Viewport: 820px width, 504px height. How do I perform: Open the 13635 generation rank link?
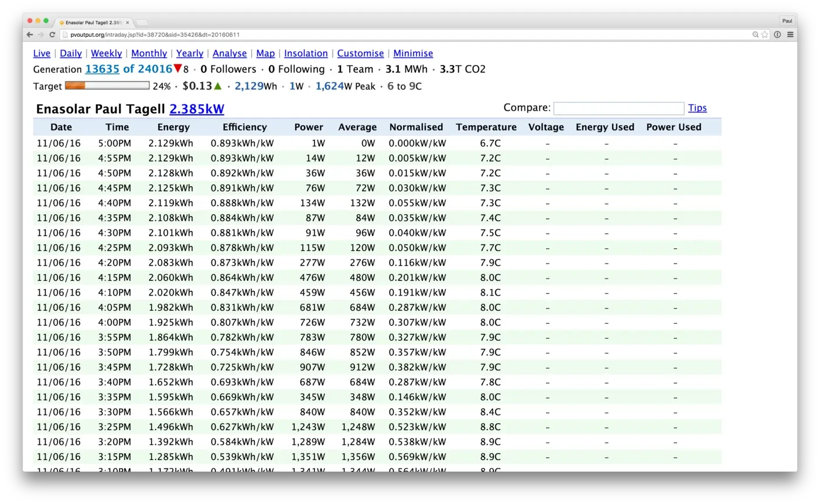coord(102,68)
